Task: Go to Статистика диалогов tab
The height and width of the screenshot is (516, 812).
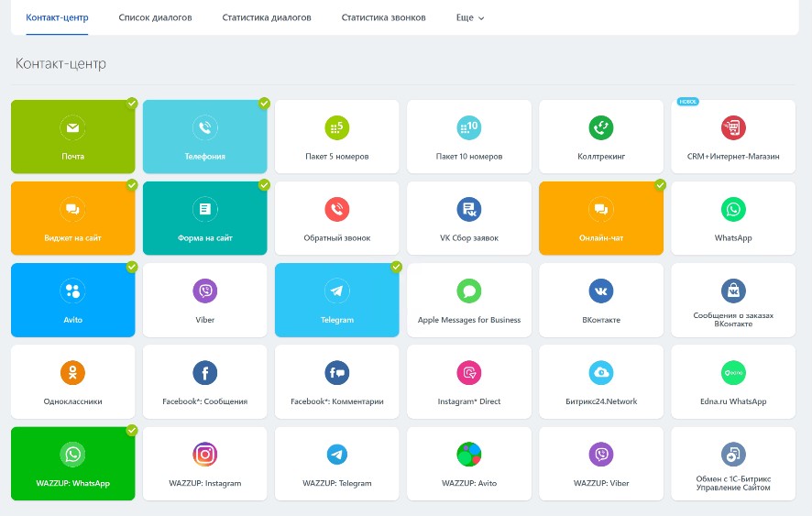Action: (x=267, y=17)
